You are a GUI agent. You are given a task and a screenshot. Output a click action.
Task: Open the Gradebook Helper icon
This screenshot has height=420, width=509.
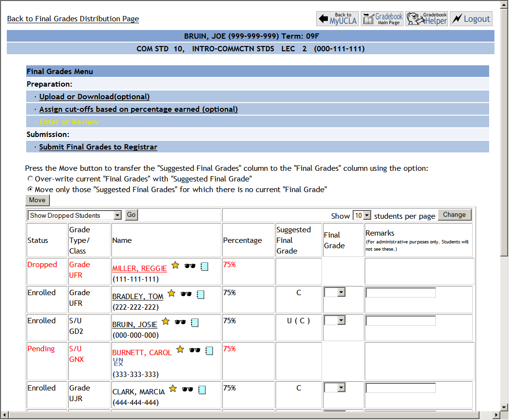(x=427, y=19)
